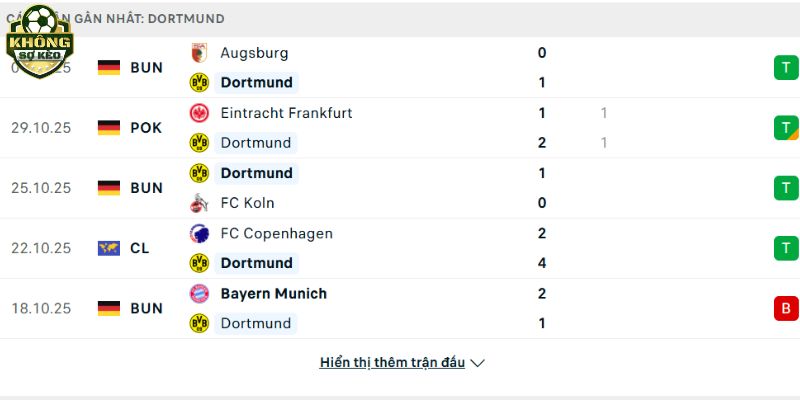Expand more matches with the chevron arrow
The width and height of the screenshot is (800, 400).
click(477, 363)
